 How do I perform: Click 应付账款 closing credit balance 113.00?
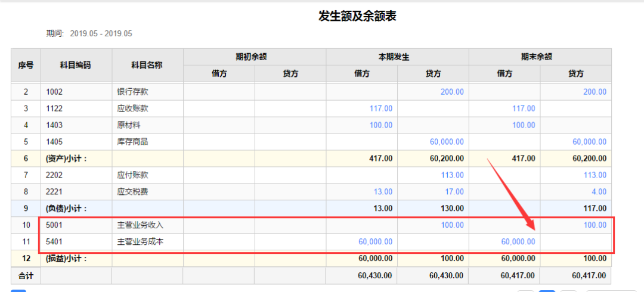(x=595, y=175)
